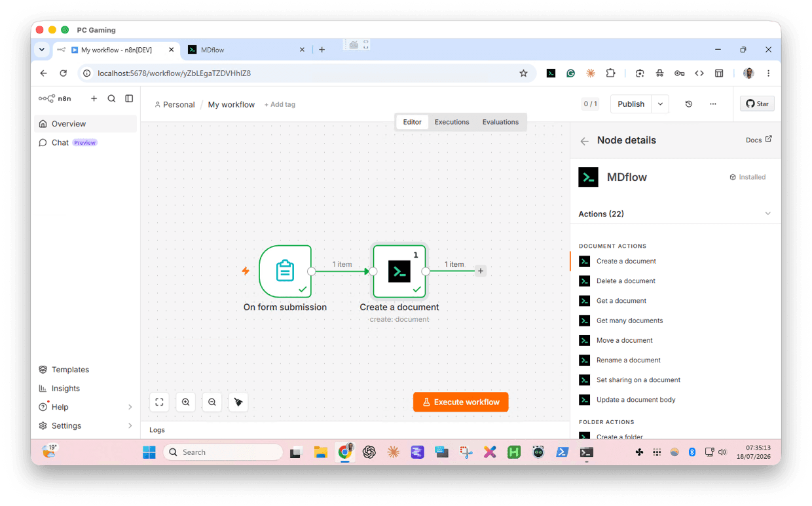Click the n8n logo in sidebar
This screenshot has width=812, height=506.
point(55,98)
